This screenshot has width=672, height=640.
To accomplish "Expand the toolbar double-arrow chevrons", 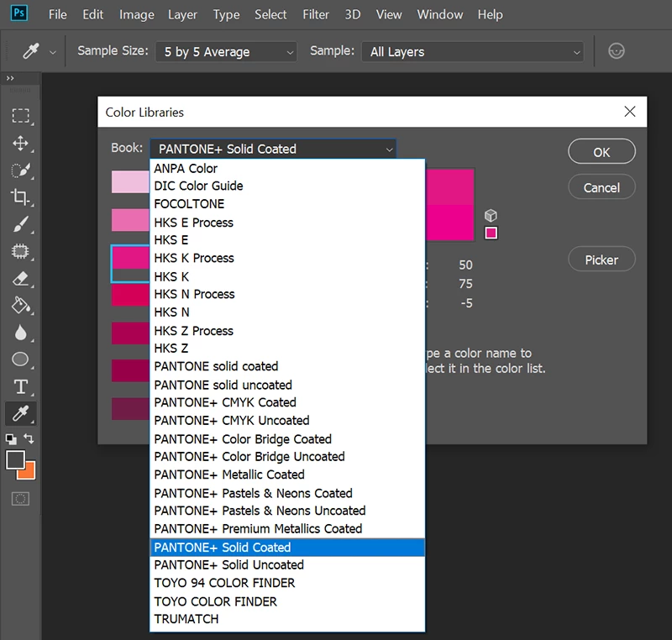I will coord(10,78).
